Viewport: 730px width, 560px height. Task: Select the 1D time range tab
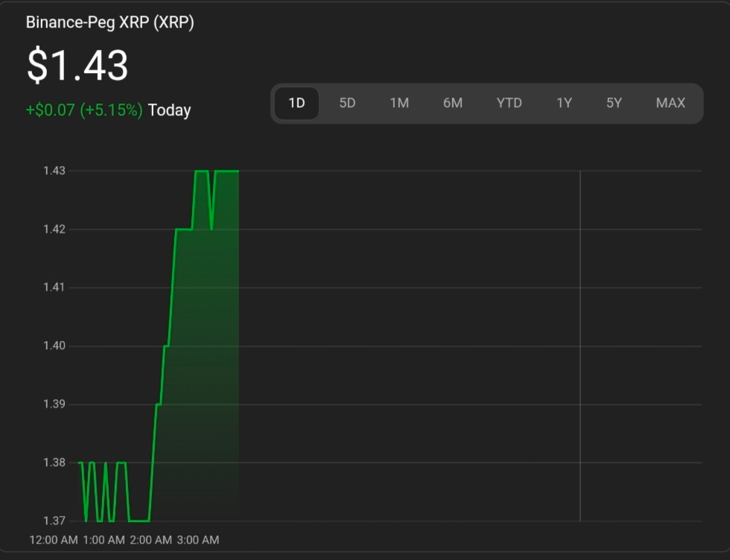pyautogui.click(x=296, y=103)
